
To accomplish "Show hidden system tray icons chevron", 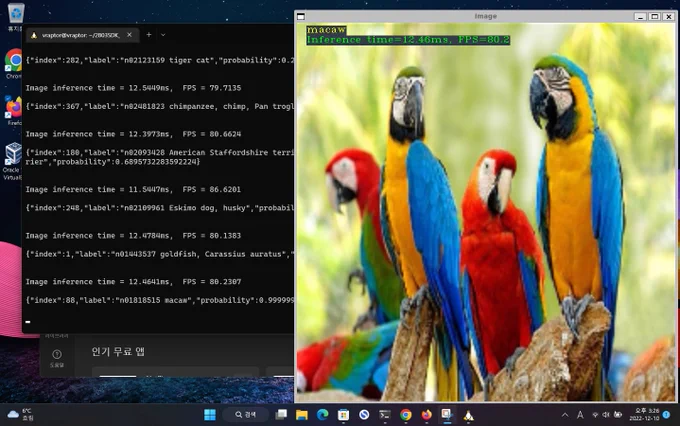I will coord(565,415).
